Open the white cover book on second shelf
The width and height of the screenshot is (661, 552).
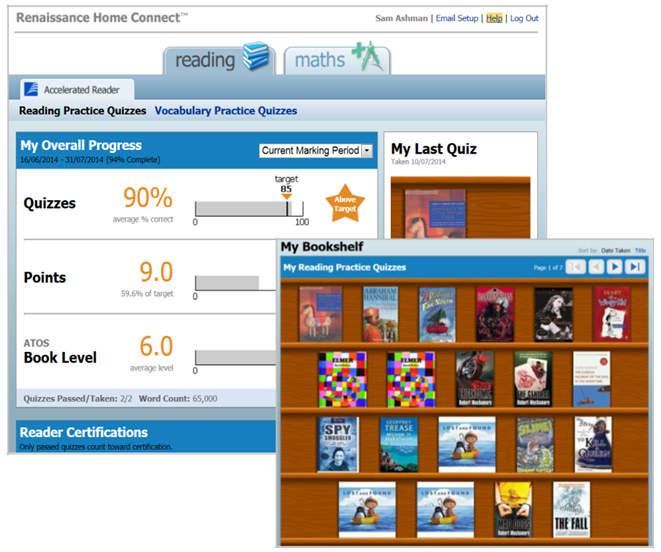tap(591, 380)
